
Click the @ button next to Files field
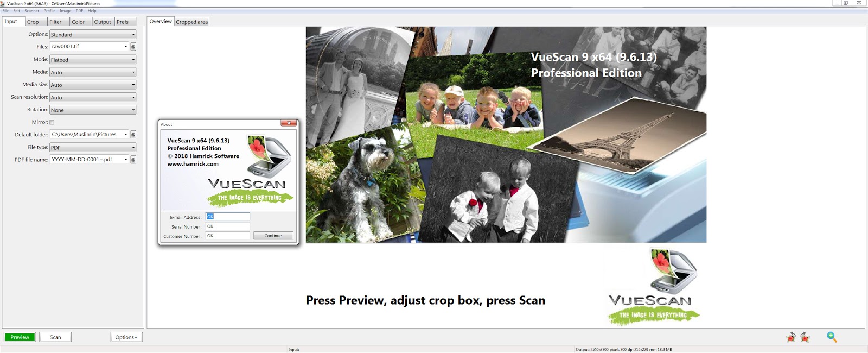(133, 47)
